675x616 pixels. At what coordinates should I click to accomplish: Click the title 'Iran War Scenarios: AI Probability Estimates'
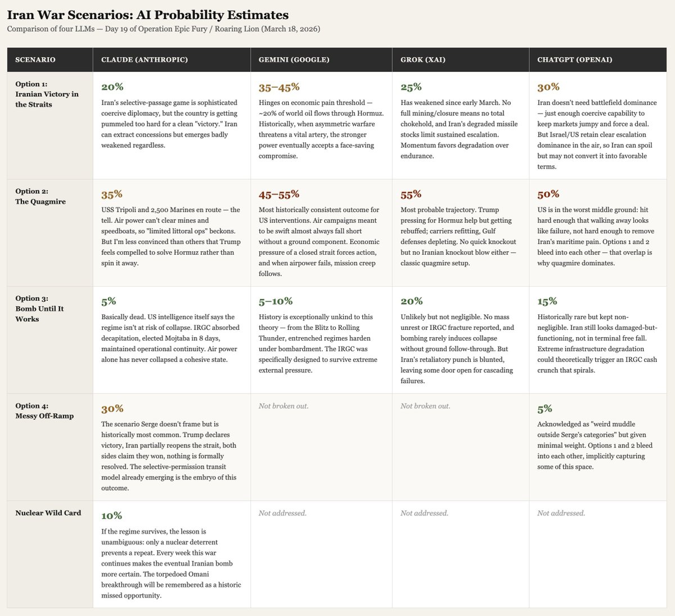pyautogui.click(x=147, y=15)
